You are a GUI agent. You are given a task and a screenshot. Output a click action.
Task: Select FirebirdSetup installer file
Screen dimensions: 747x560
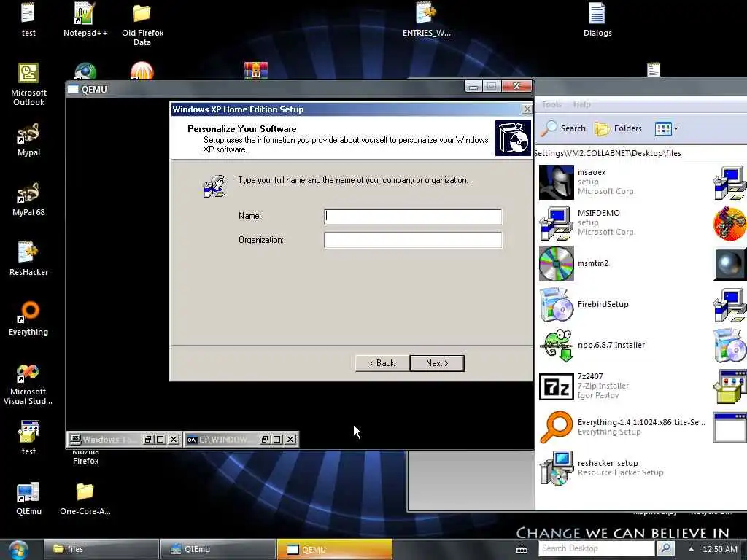(584, 304)
